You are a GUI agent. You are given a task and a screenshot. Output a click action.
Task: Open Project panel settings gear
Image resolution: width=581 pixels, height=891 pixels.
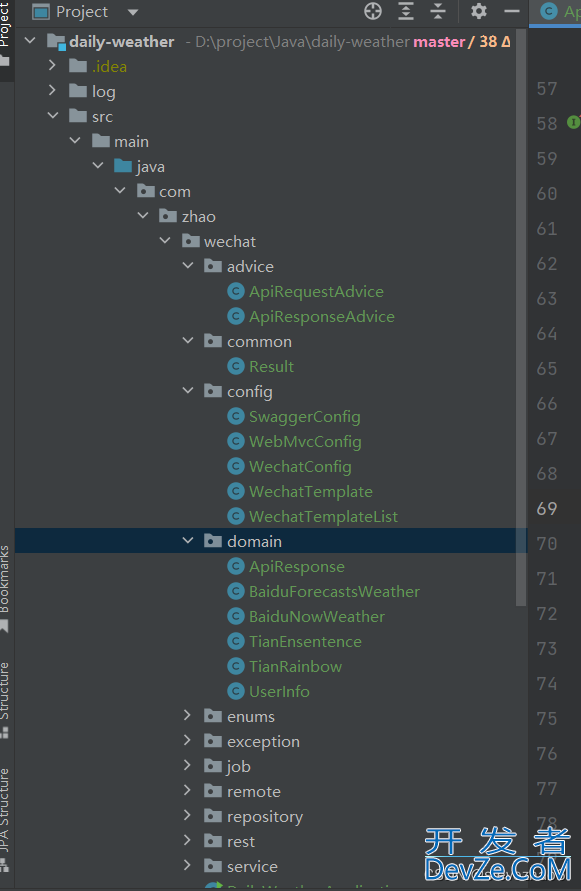[x=479, y=11]
